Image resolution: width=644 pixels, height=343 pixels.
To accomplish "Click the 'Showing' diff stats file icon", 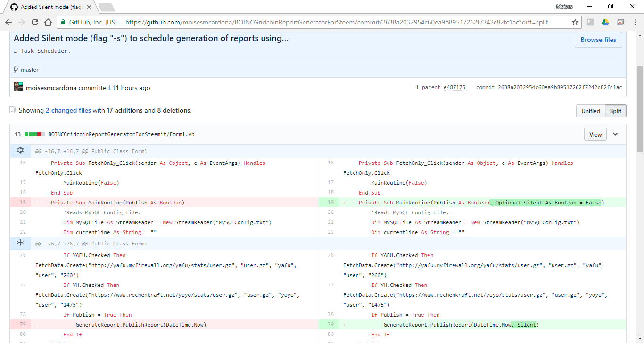I will (12, 110).
